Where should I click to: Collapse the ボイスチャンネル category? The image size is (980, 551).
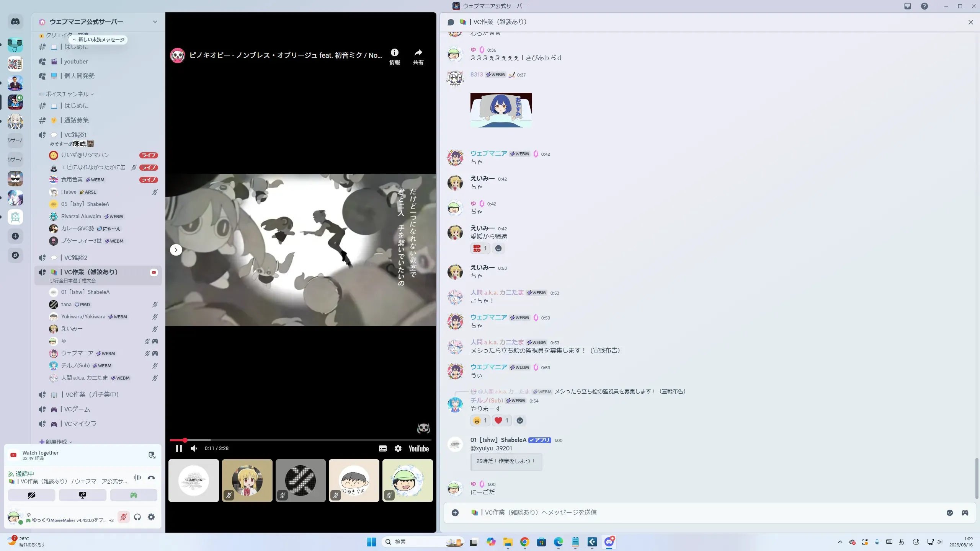[67, 94]
